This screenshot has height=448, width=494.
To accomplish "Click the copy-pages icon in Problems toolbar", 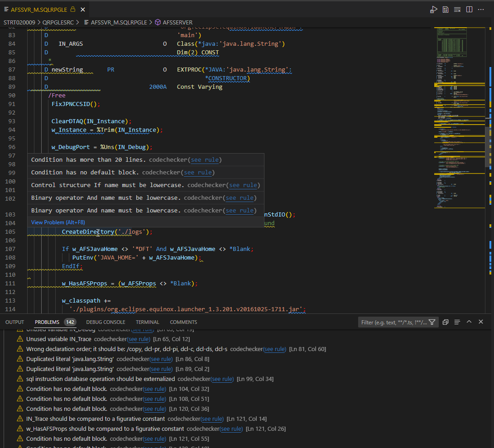I will pos(445,322).
